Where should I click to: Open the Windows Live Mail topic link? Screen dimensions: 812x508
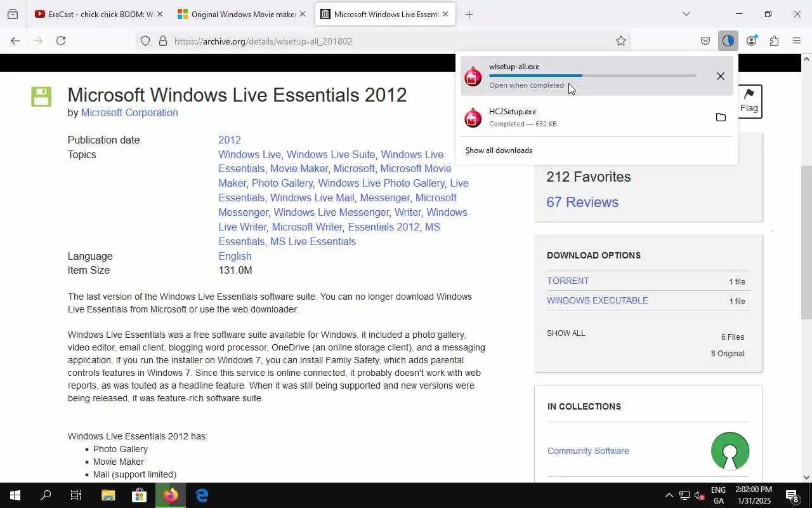[x=312, y=197]
